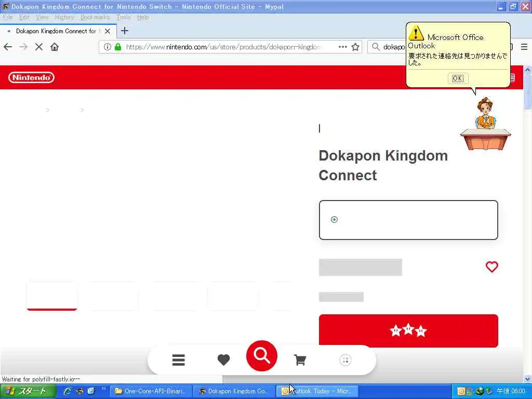Click OK in the Outlook balloon
Image resolution: width=532 pixels, height=399 pixels.
tap(458, 78)
